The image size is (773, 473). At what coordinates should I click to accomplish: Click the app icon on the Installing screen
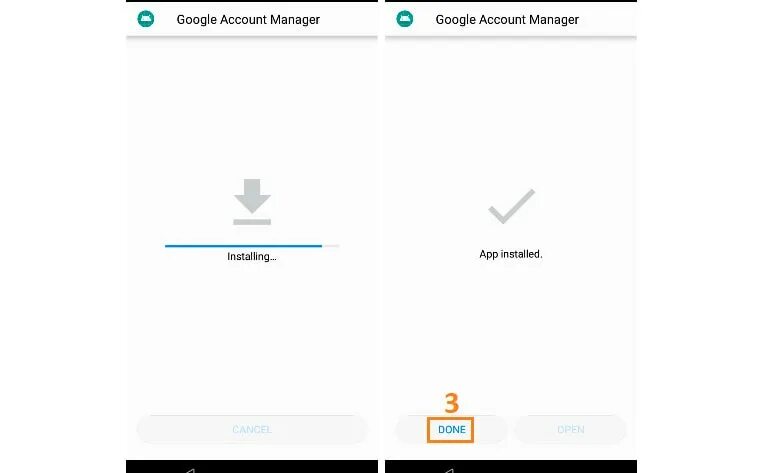(x=145, y=19)
